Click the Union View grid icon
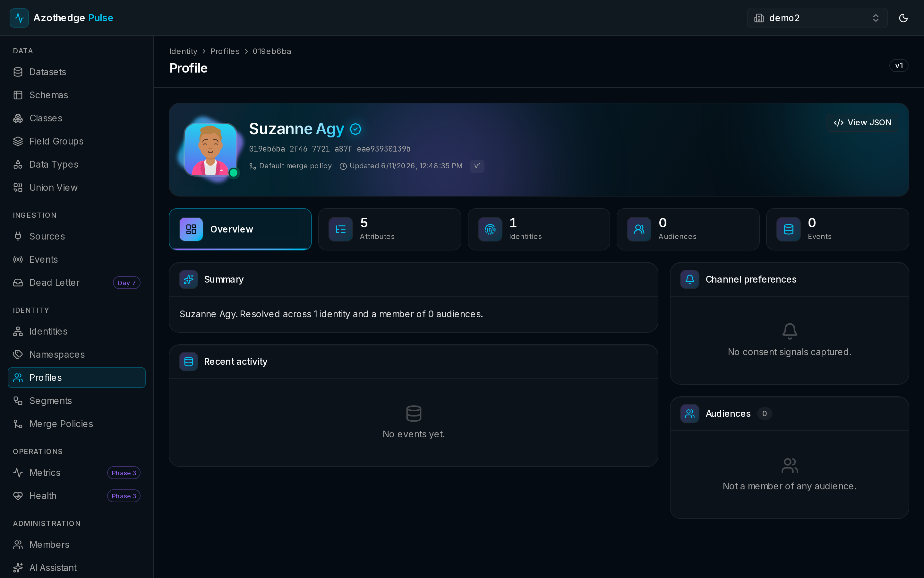924x578 pixels. click(x=18, y=187)
